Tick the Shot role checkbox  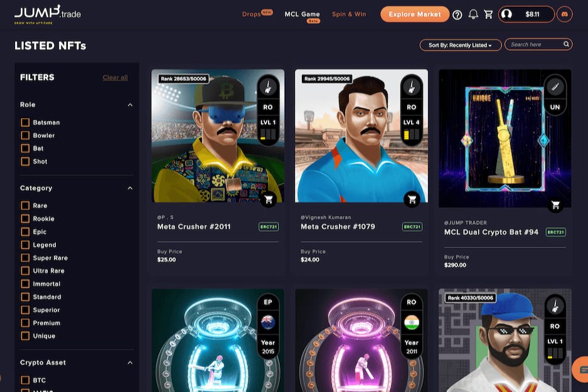coord(25,162)
